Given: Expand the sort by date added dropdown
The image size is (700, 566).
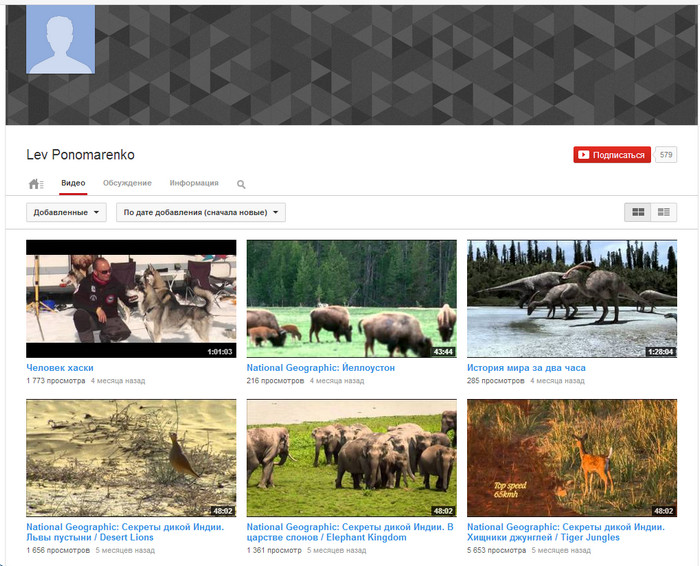Looking at the screenshot, I should tap(201, 212).
